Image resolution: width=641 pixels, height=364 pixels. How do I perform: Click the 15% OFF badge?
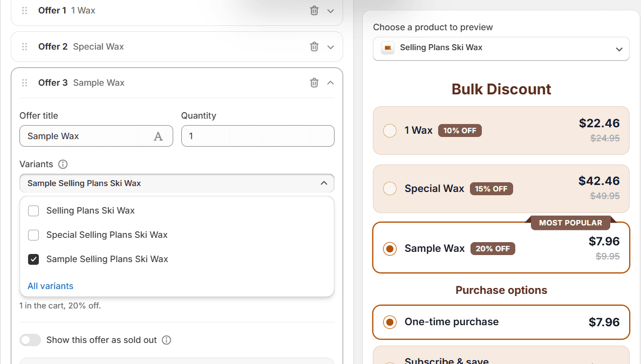tap(491, 189)
